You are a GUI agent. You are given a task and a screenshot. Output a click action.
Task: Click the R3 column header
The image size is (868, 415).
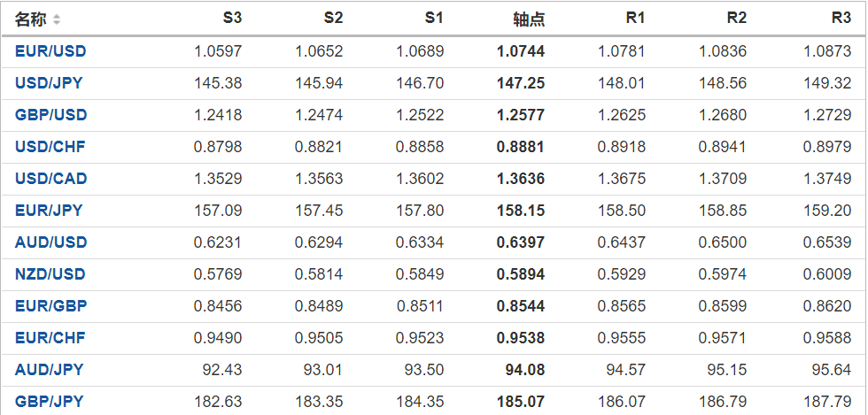841,19
